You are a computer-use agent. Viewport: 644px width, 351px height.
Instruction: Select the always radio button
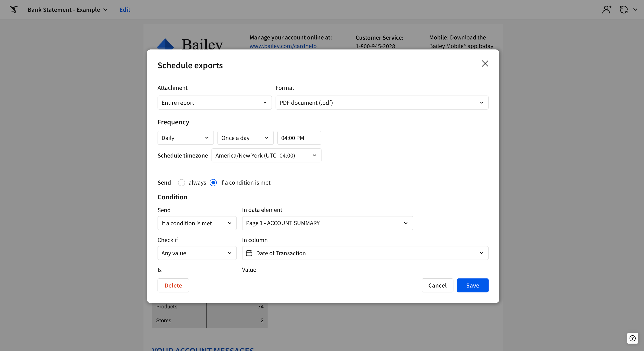(x=181, y=183)
